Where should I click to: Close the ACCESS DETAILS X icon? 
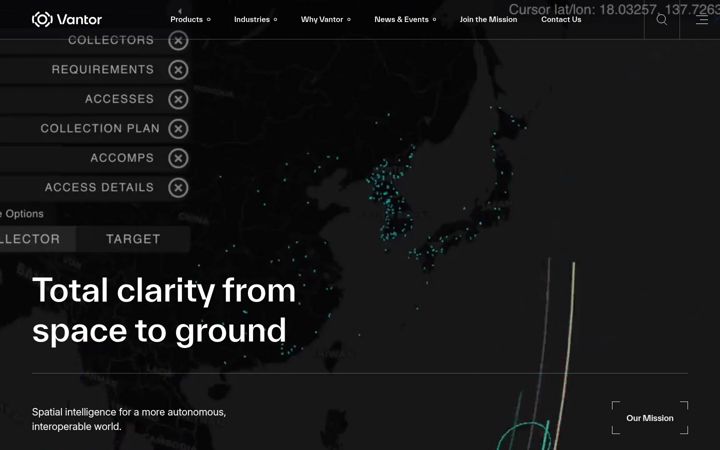pyautogui.click(x=178, y=187)
